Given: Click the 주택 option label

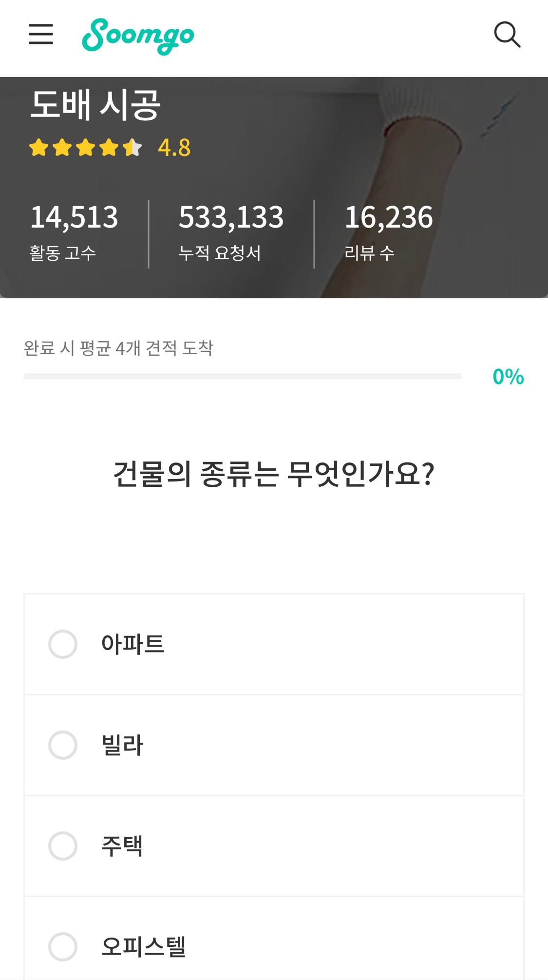Looking at the screenshot, I should coord(122,846).
